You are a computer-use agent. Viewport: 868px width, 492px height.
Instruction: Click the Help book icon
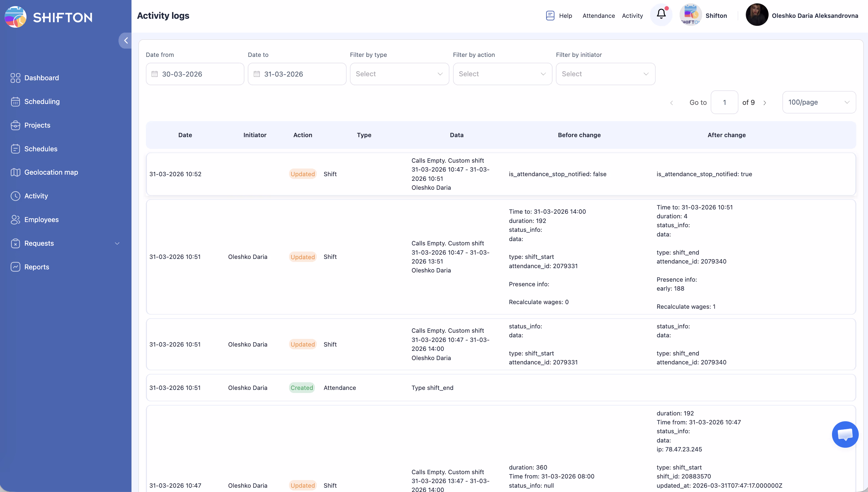pyautogui.click(x=550, y=16)
